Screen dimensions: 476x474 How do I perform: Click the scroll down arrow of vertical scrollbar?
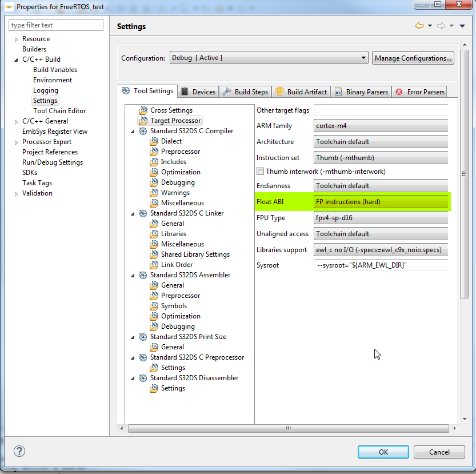coord(465,419)
